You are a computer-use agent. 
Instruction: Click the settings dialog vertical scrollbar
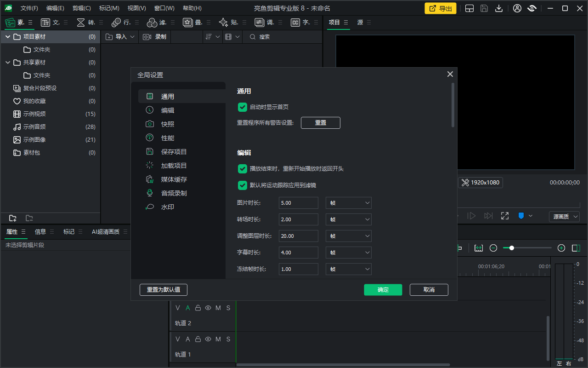[453, 105]
